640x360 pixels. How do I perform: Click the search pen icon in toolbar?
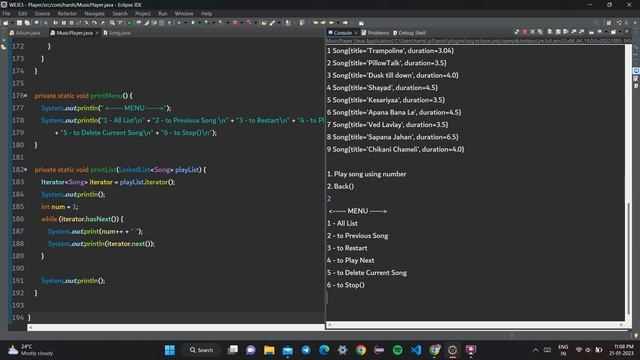(x=272, y=23)
